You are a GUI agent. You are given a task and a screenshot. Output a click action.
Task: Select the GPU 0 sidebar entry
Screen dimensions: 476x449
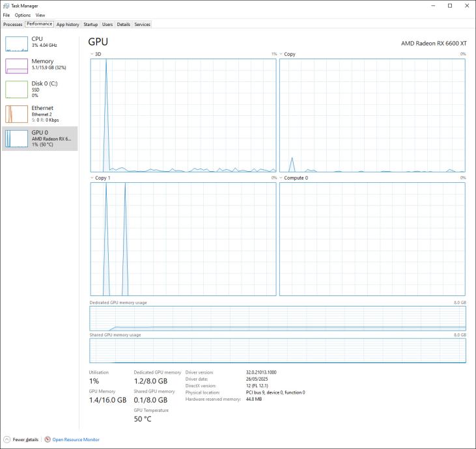point(40,139)
